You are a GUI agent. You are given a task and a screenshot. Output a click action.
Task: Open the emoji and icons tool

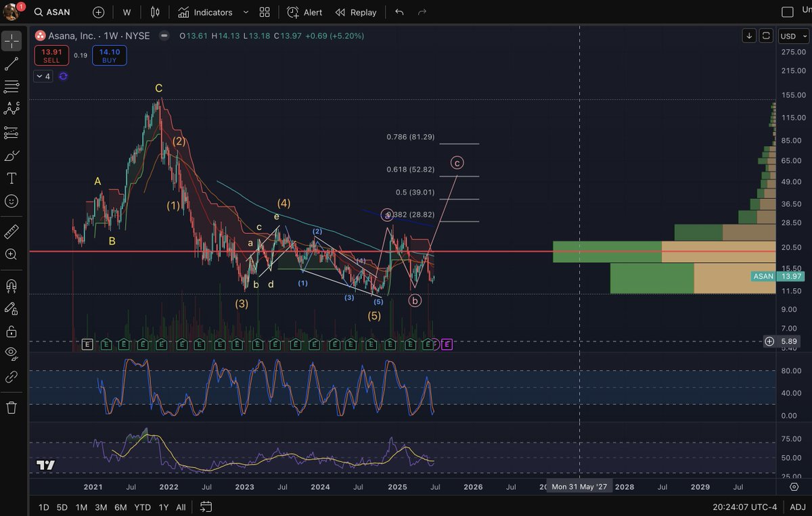12,201
